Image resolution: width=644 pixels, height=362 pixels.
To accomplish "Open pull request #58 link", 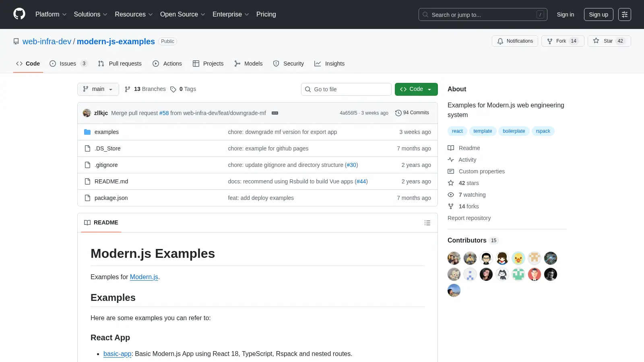I will coord(164,113).
